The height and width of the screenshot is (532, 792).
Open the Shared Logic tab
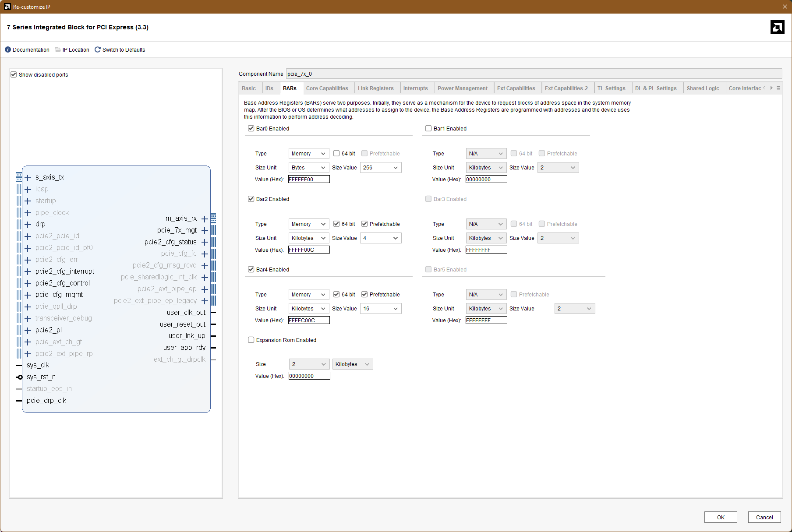pyautogui.click(x=703, y=88)
